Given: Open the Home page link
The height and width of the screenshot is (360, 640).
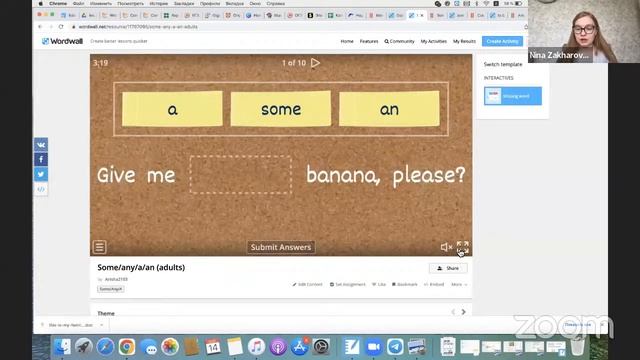Looking at the screenshot, I should (347, 41).
